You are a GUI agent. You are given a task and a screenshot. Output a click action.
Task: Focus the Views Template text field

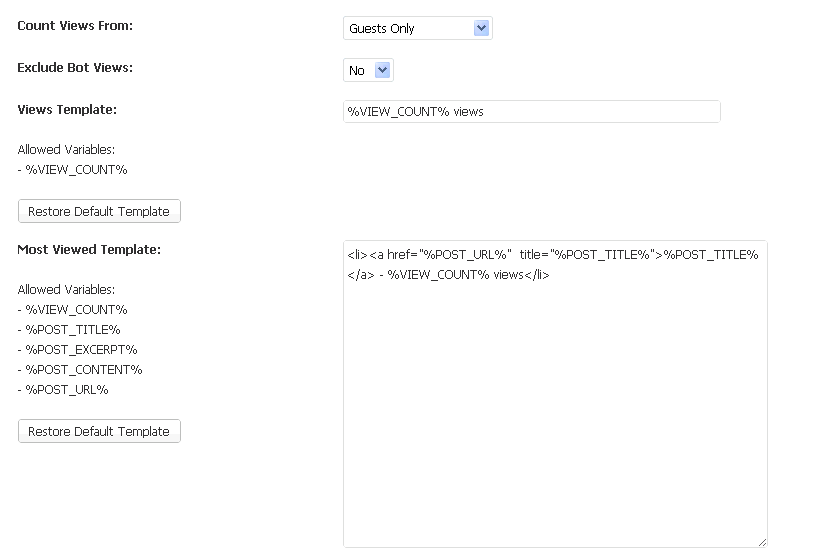pos(531,111)
